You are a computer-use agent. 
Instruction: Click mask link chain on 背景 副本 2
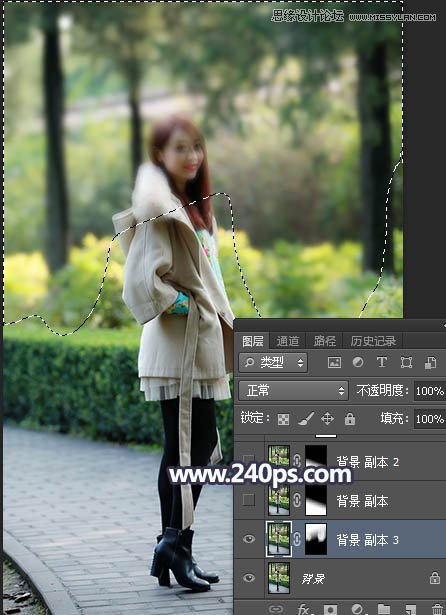(x=297, y=461)
